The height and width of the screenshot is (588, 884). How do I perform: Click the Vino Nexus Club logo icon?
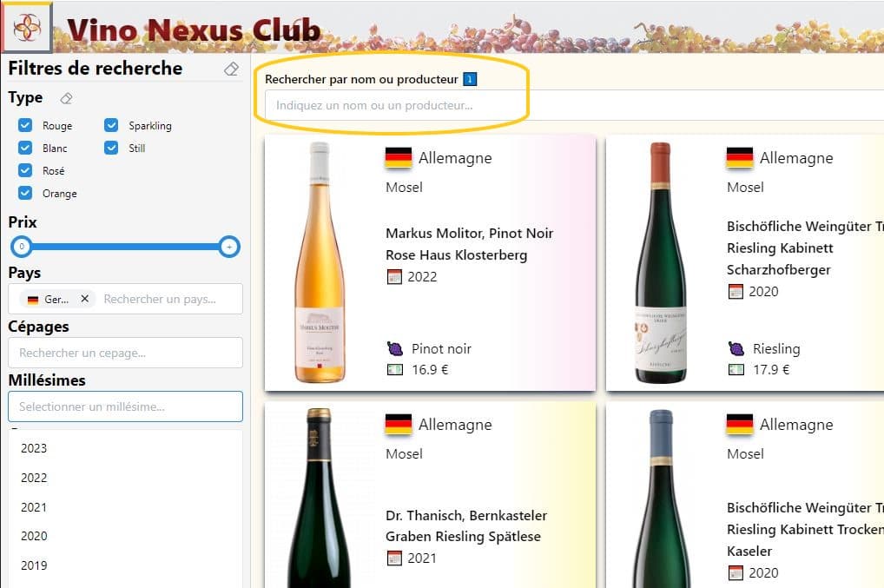coord(27,27)
